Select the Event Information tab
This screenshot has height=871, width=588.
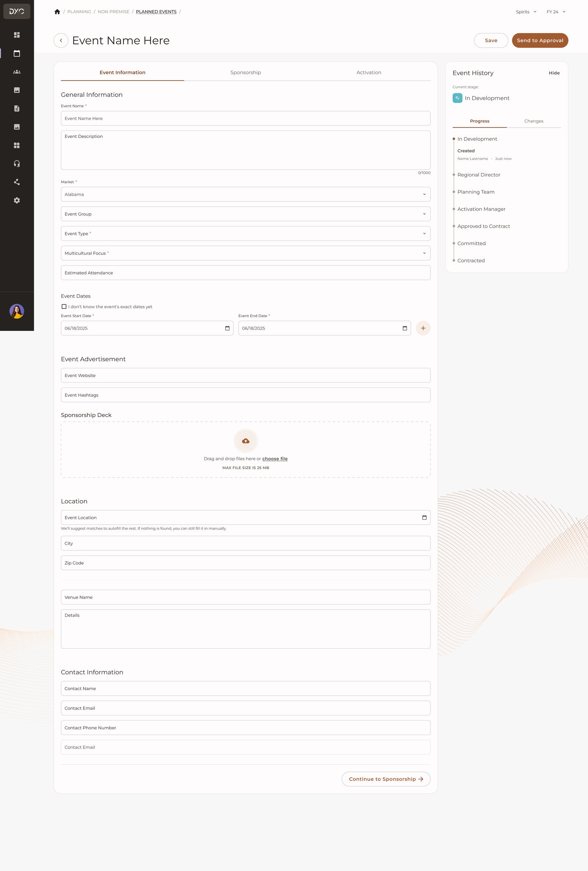pyautogui.click(x=122, y=72)
